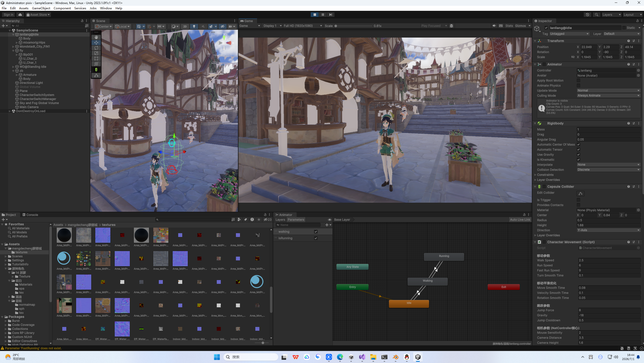Toggle walking parameter checkbox

pos(316,232)
